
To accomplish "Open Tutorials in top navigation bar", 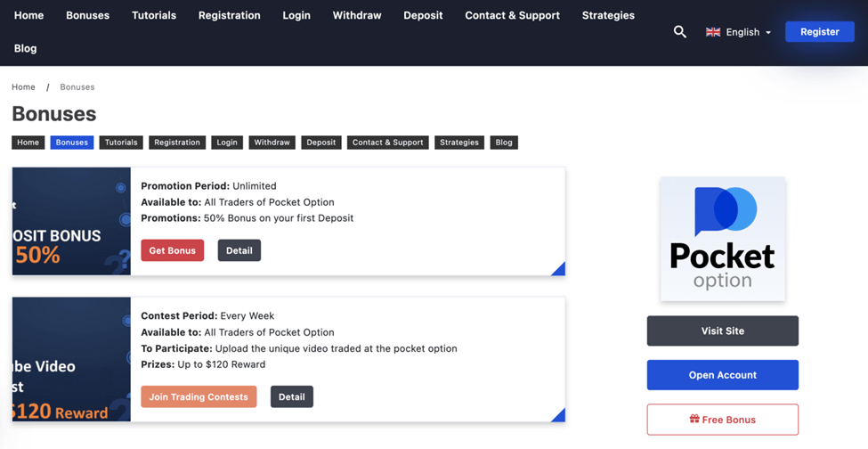I will click(x=154, y=15).
